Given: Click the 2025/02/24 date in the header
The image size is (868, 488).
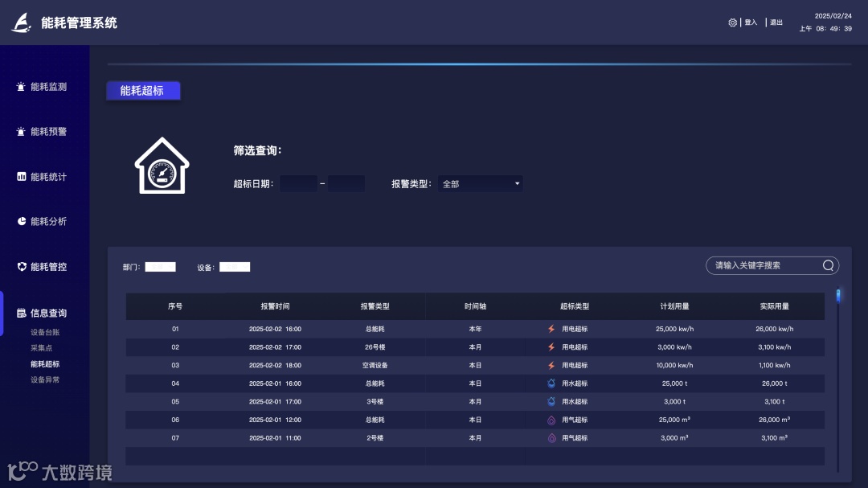Looking at the screenshot, I should click(833, 16).
